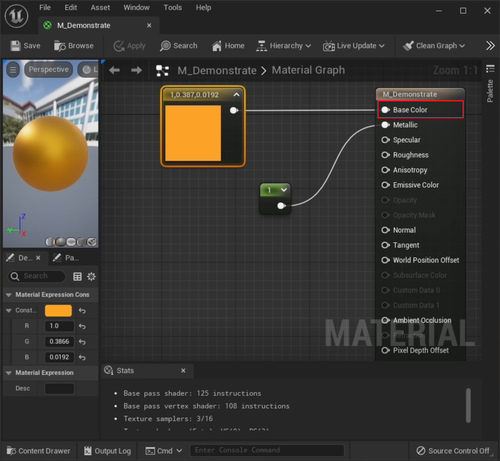Open the Clean Graph dropdown

click(434, 46)
